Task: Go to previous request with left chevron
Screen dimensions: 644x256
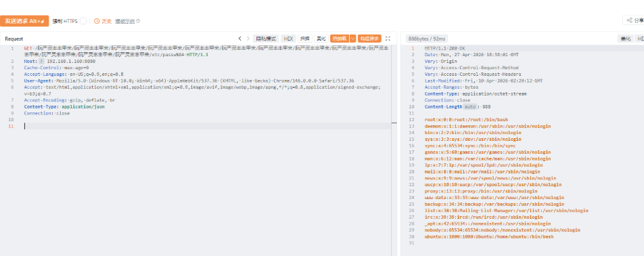Action: click(240, 39)
